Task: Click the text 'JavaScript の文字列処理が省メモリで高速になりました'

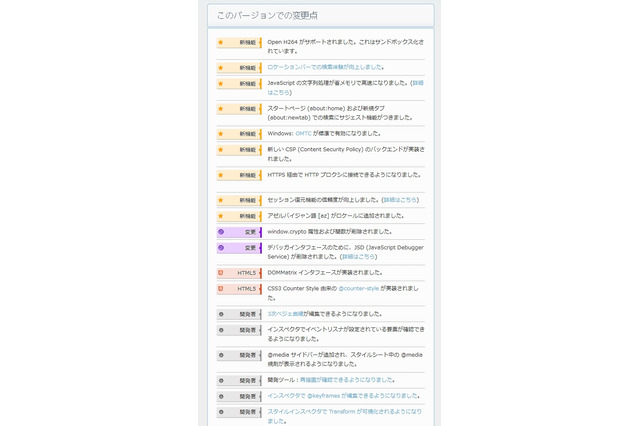Action: 338,83
